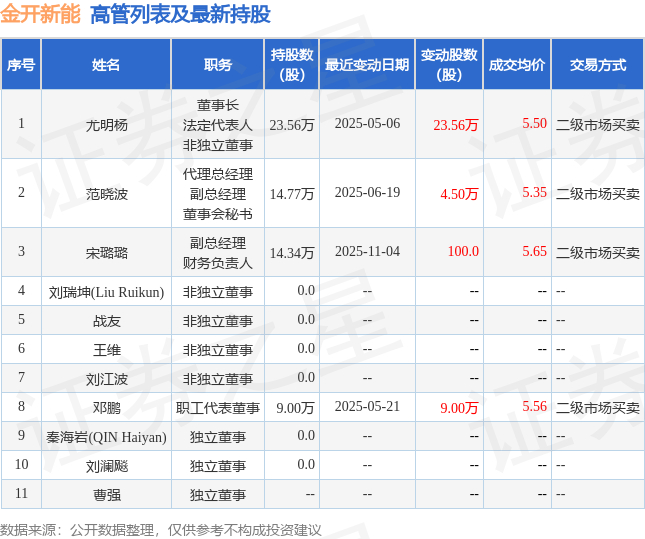Select the 职务 column header
Screen dimensions: 645x539
[x=218, y=65]
